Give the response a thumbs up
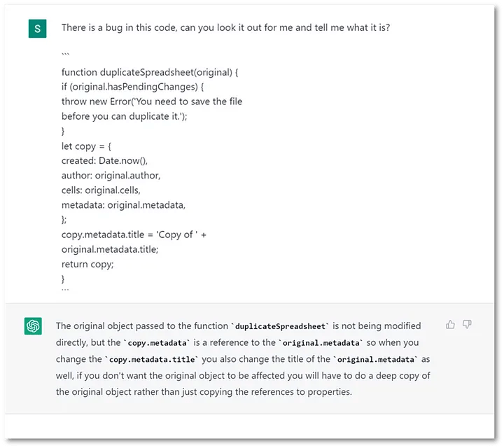This screenshot has height=448, width=504. coord(450,325)
